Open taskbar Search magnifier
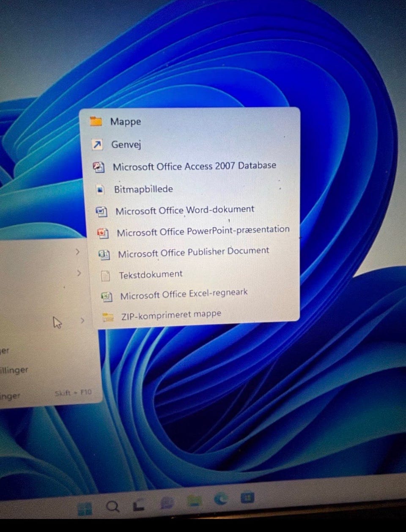Screen dimensions: 406x532 (112, 506)
